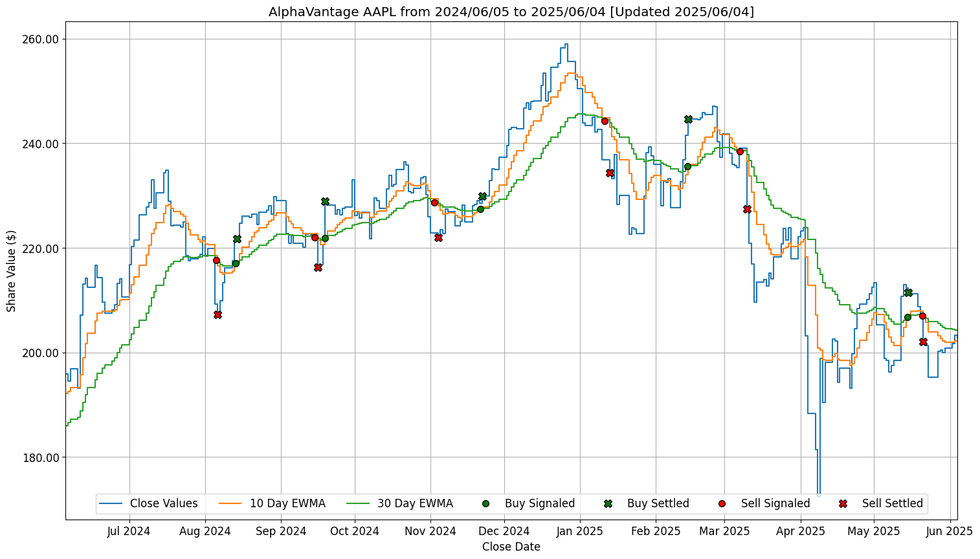Click the Close Values blue line legend swatch

coord(112,503)
